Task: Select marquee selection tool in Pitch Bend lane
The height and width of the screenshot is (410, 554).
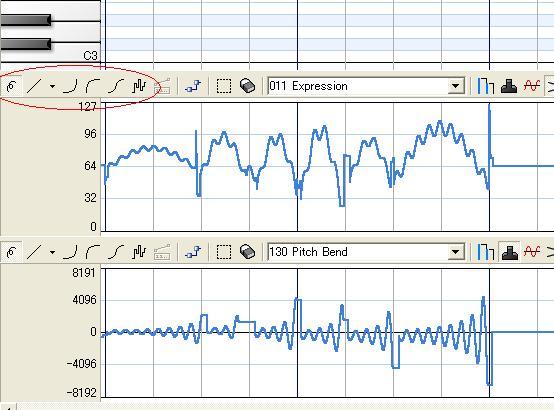Action: pyautogui.click(x=224, y=252)
